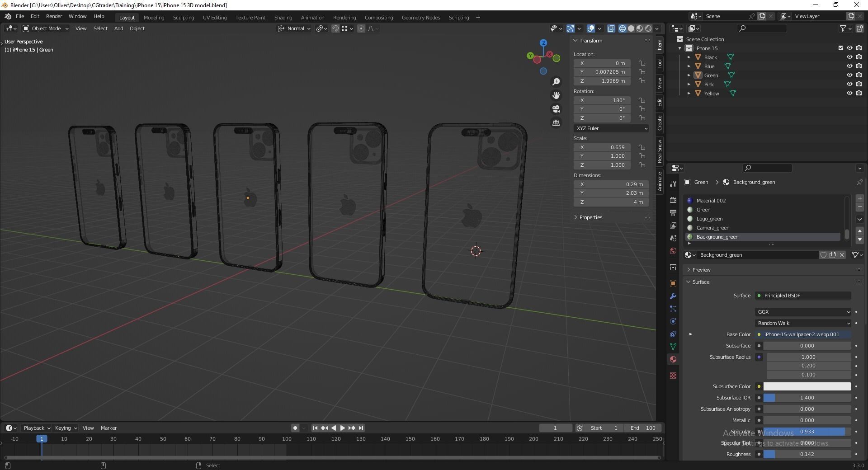Screen dimensions: 868x470
Task: Move material slot down arrow
Action: coord(860,240)
